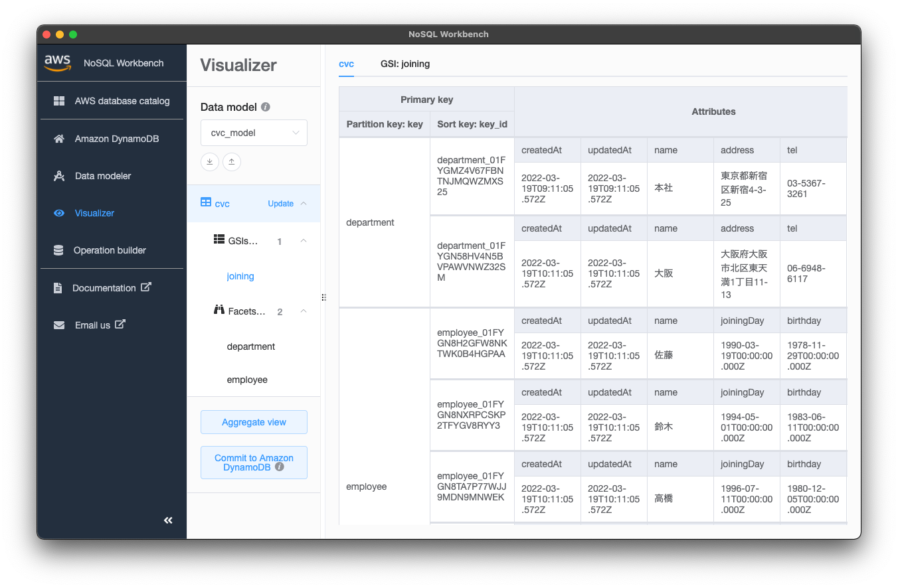Image resolution: width=898 pixels, height=588 pixels.
Task: Click the Sort key: key_id column header
Action: click(472, 124)
